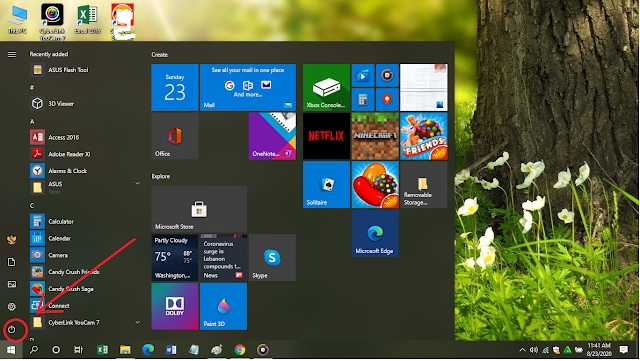Screen dimensions: 640x361
Task: Open the Office tile
Action: pyautogui.click(x=175, y=136)
